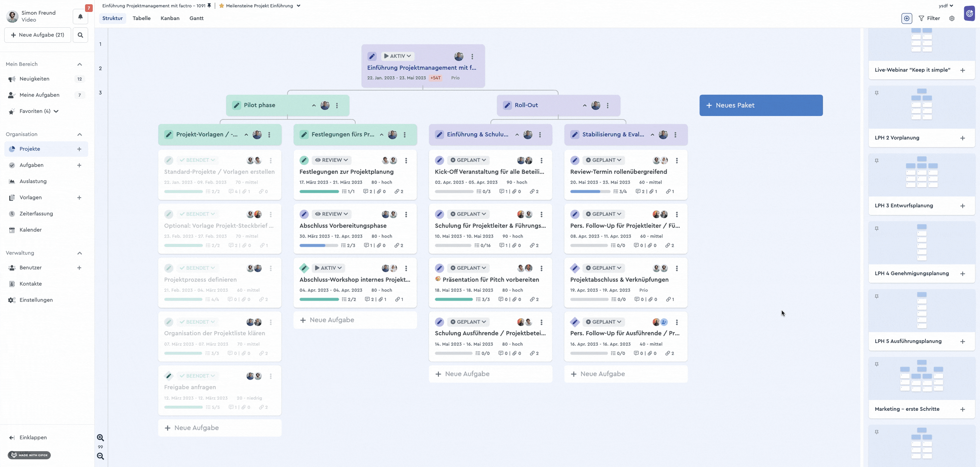Click the edit pencil on the Roll-Out package
The width and height of the screenshot is (980, 467).
click(x=508, y=105)
